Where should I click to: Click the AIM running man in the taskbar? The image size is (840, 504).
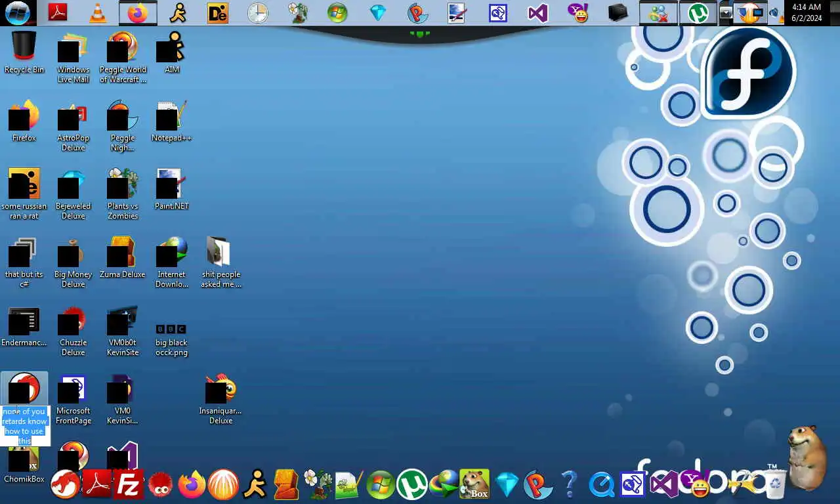[178, 12]
